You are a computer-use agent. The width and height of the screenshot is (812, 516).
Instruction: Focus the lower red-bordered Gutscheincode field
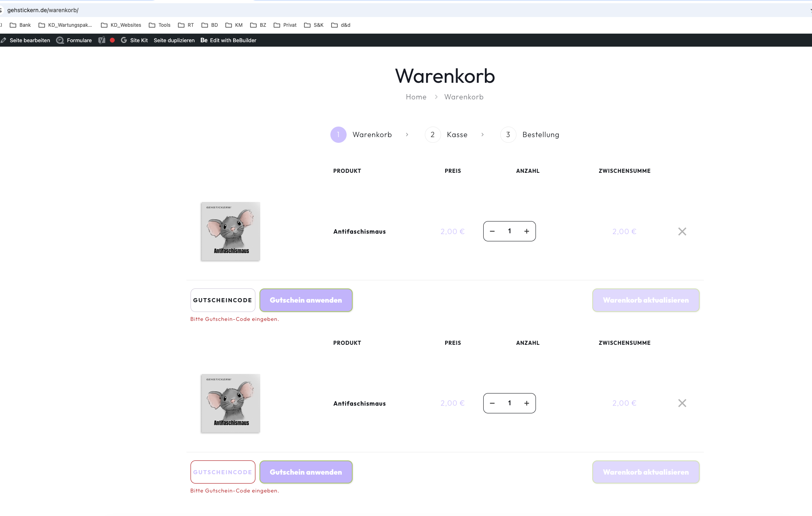pyautogui.click(x=223, y=472)
